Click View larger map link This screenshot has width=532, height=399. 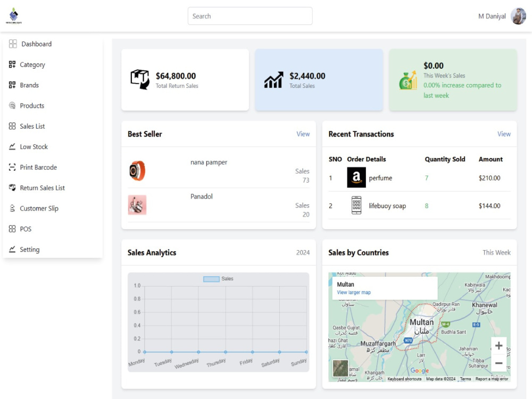354,293
